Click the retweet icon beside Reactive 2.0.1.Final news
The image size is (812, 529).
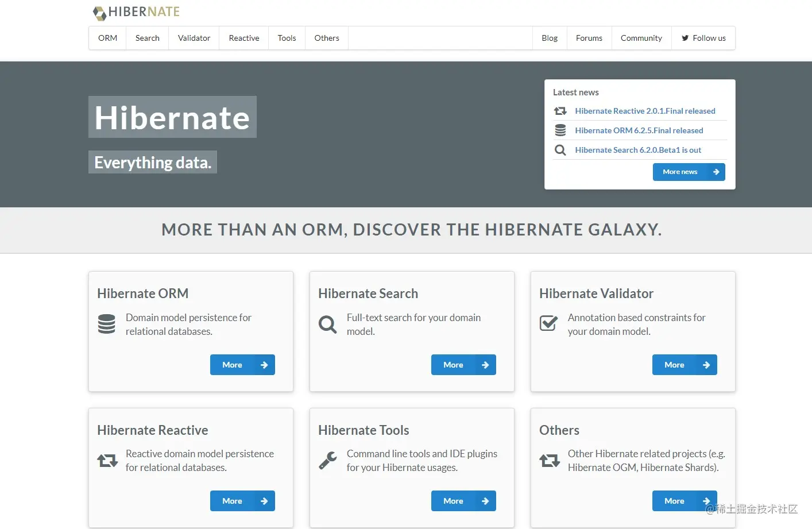(x=560, y=111)
